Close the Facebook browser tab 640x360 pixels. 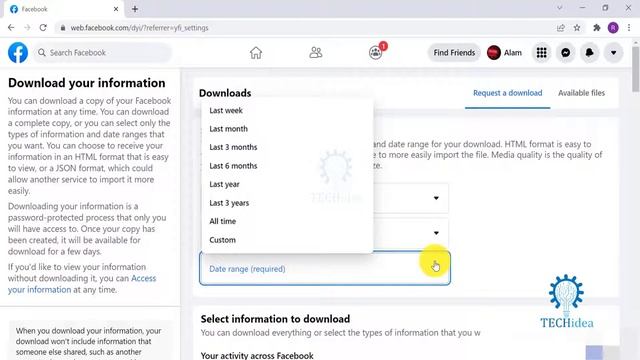(x=116, y=9)
